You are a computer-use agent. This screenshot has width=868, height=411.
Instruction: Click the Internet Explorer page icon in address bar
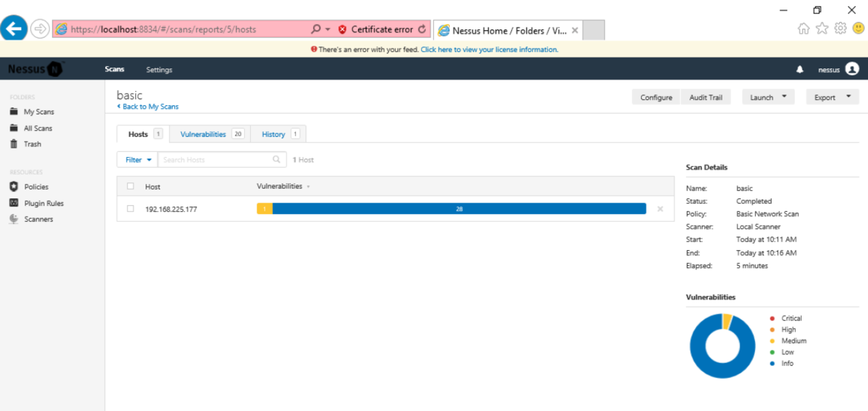tap(62, 29)
